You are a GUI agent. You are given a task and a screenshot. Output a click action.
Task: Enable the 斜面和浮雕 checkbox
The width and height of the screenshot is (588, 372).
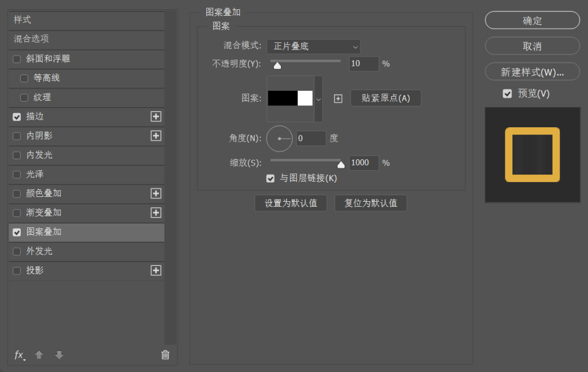coord(17,59)
